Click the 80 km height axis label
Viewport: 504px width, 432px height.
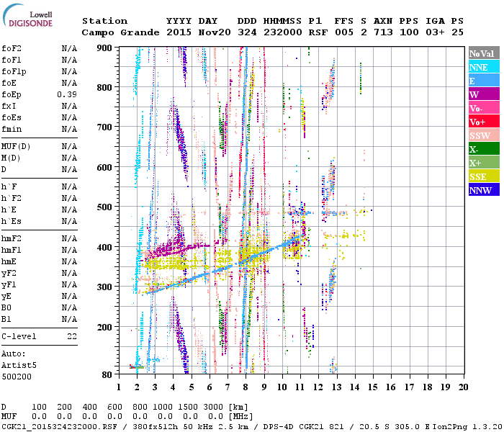(107, 375)
